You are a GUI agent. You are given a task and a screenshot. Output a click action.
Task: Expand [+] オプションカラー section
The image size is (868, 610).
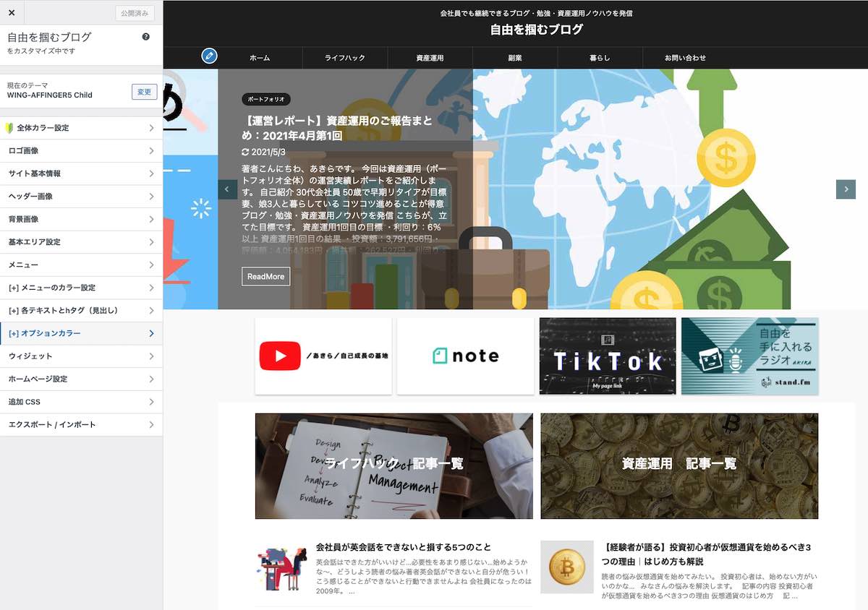tap(81, 333)
